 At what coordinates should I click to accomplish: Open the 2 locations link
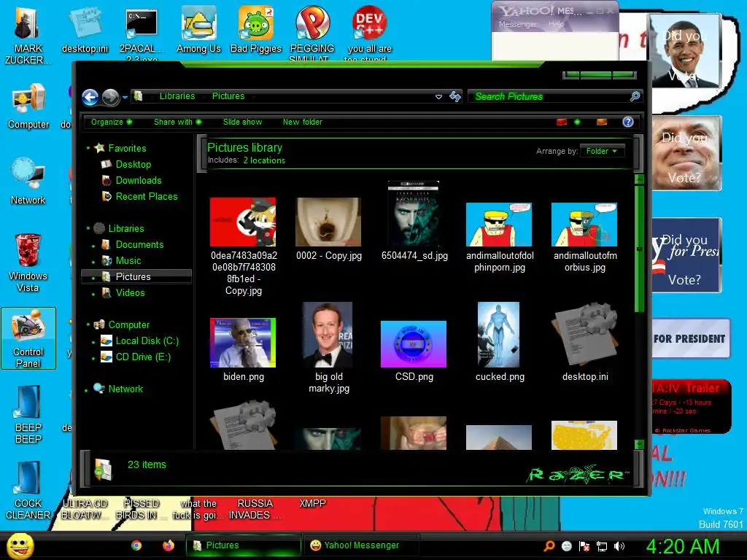tap(264, 160)
